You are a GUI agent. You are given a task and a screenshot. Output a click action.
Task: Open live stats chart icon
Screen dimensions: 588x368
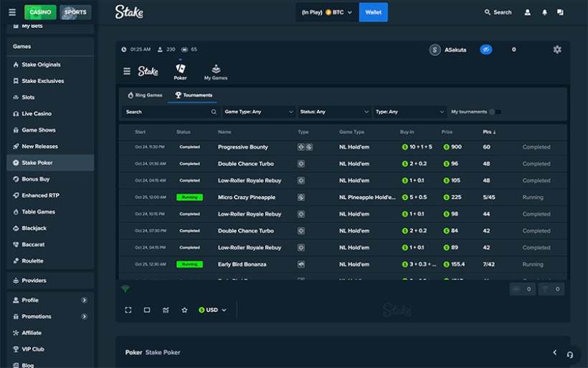click(x=166, y=310)
